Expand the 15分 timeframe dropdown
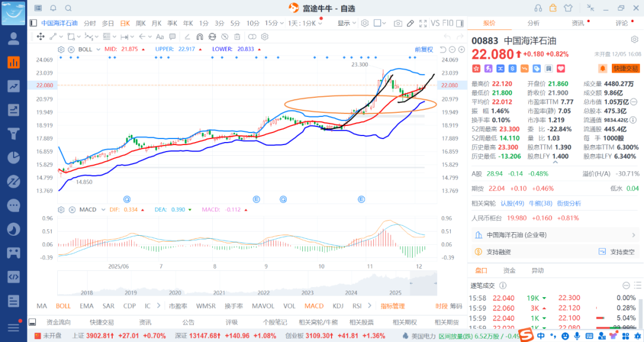 pyautogui.click(x=281, y=23)
